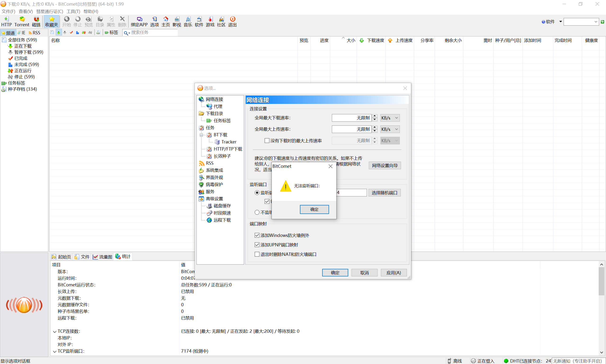Click the HTTP download toolbar icon
This screenshot has width=606, height=364.
6,22
